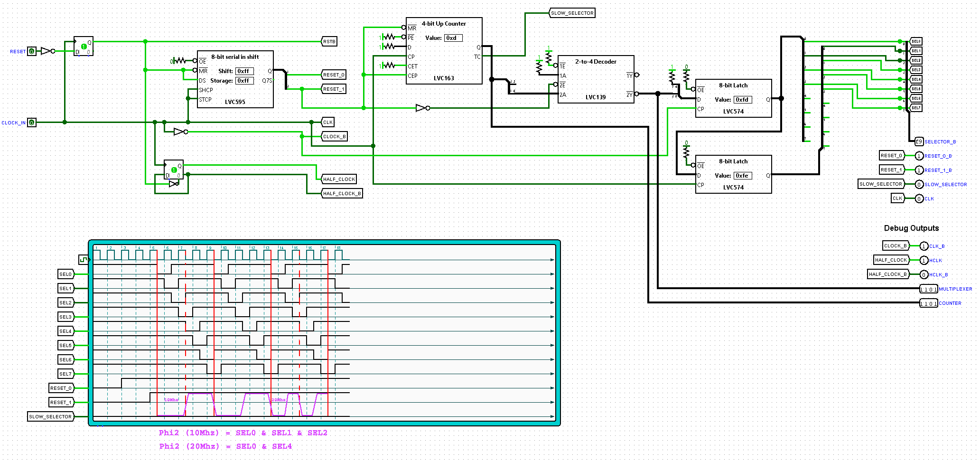Toggle the RESET input pin
This screenshot has width=980, height=462.
tap(31, 51)
